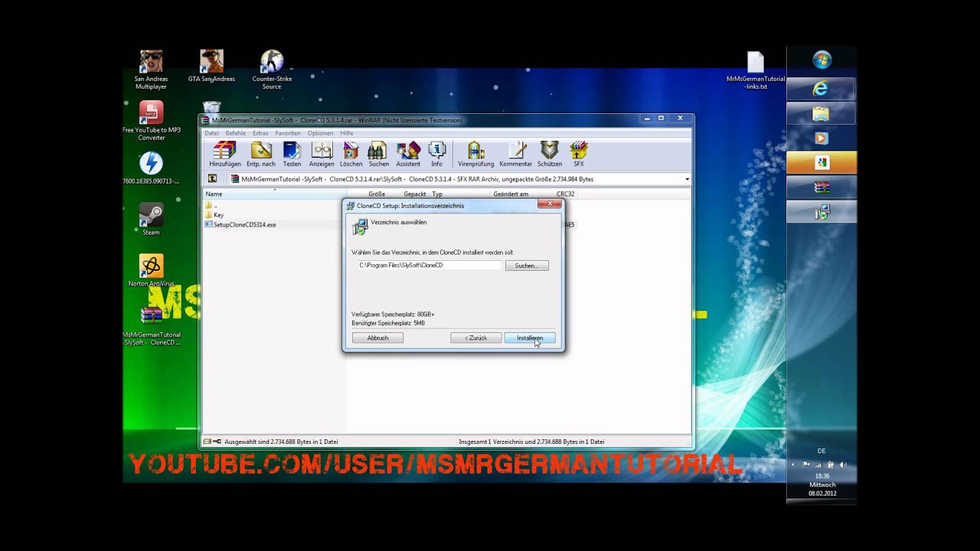Select the GTA San Andreas desktop icon

click(211, 67)
